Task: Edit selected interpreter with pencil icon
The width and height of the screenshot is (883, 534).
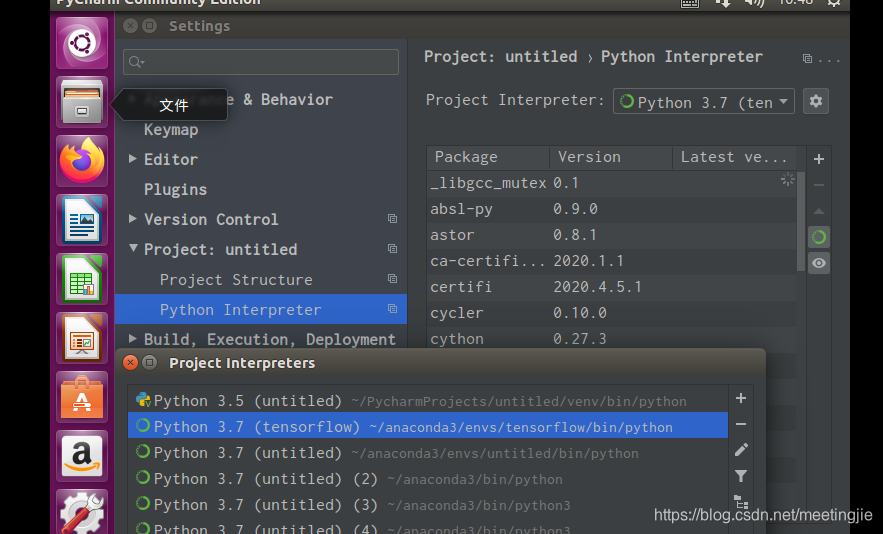Action: pos(741,450)
